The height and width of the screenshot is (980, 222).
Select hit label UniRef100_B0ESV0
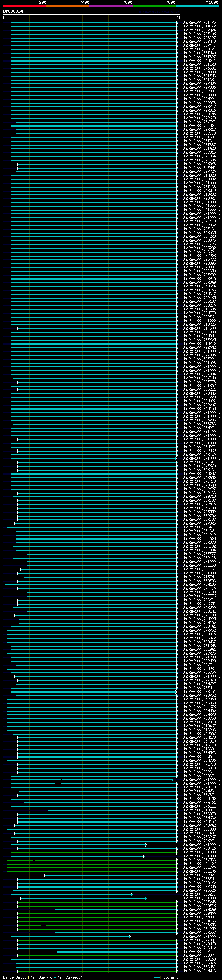click(199, 867)
